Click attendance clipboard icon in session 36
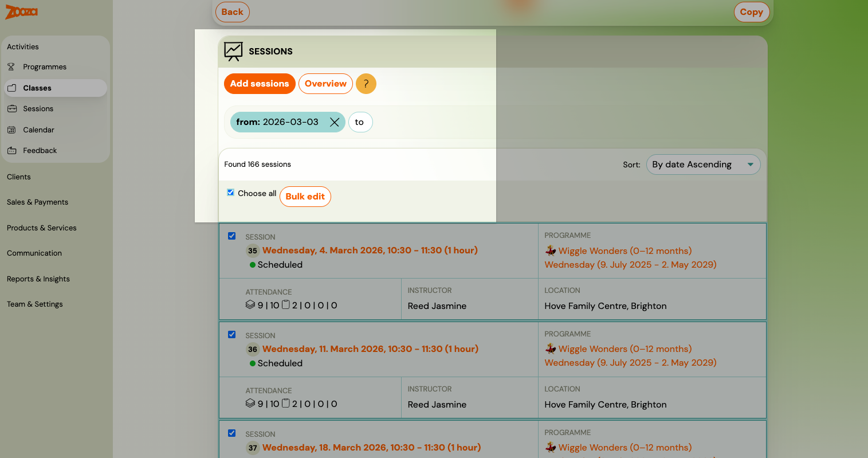The height and width of the screenshot is (458, 868). [285, 404]
